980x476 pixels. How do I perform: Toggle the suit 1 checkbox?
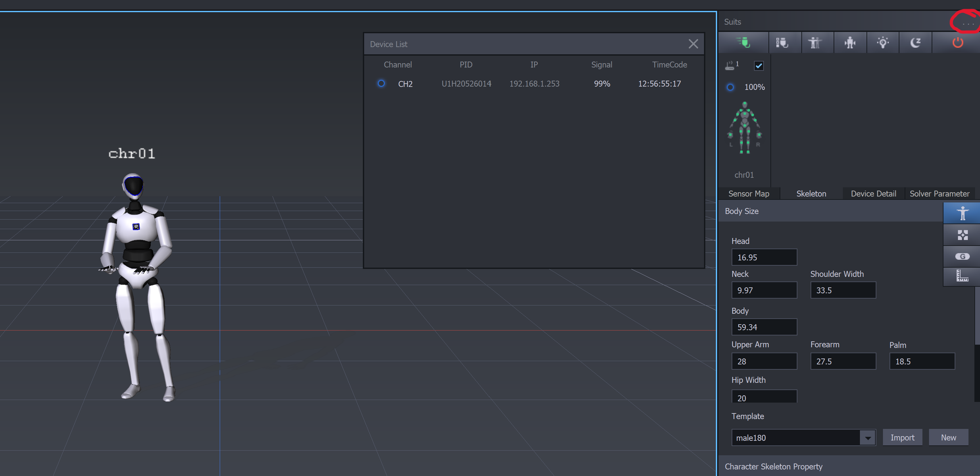tap(759, 66)
